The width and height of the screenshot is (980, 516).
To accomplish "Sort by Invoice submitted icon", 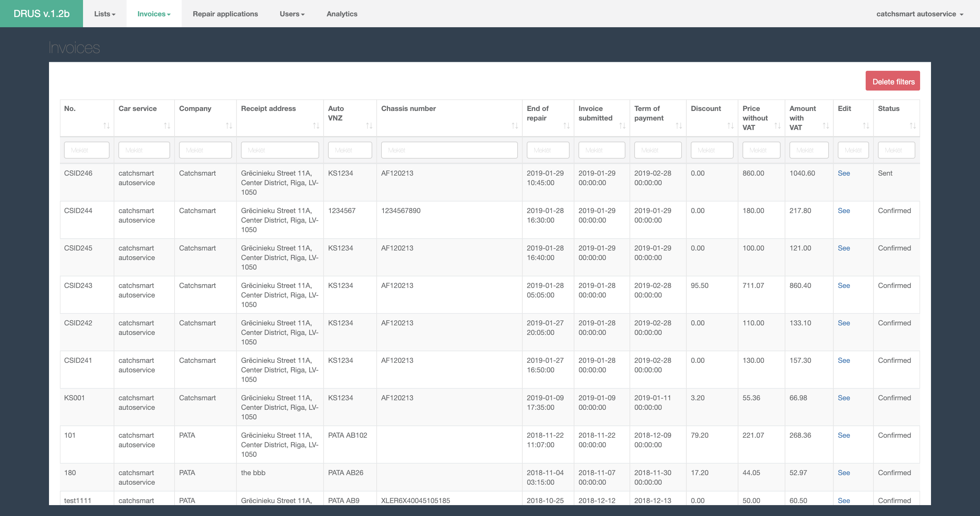I will click(x=622, y=126).
